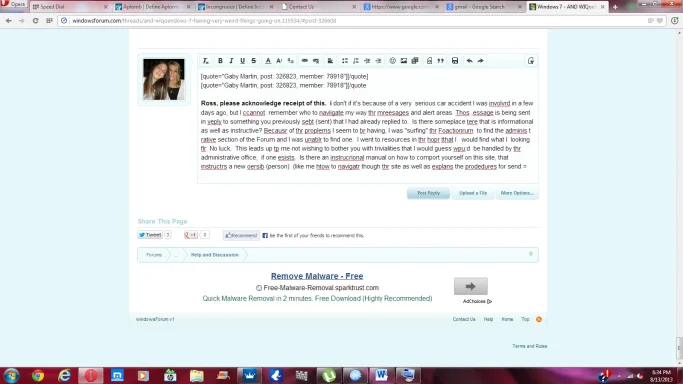Insert an unordered bullet list
Viewport: 683px width, 384px height.
tap(345, 61)
